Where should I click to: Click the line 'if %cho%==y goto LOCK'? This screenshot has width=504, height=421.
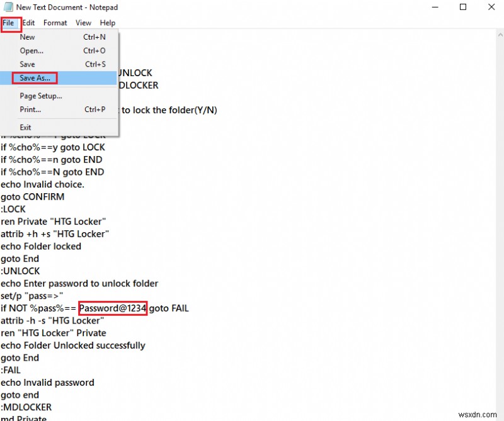pyautogui.click(x=53, y=147)
